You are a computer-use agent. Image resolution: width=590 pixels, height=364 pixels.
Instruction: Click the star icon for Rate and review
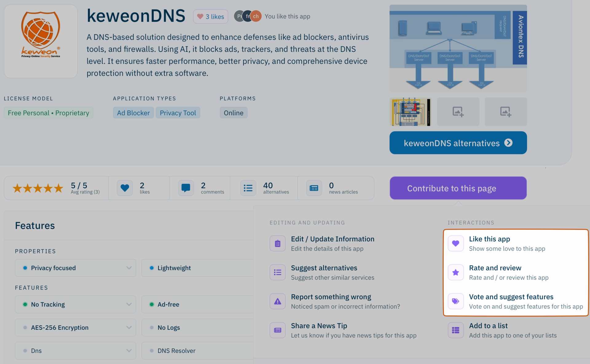tap(455, 272)
